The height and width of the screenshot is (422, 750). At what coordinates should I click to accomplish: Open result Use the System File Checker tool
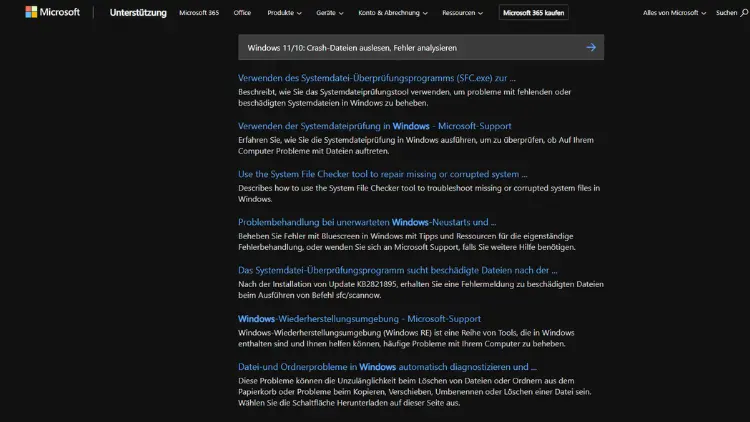coord(383,174)
